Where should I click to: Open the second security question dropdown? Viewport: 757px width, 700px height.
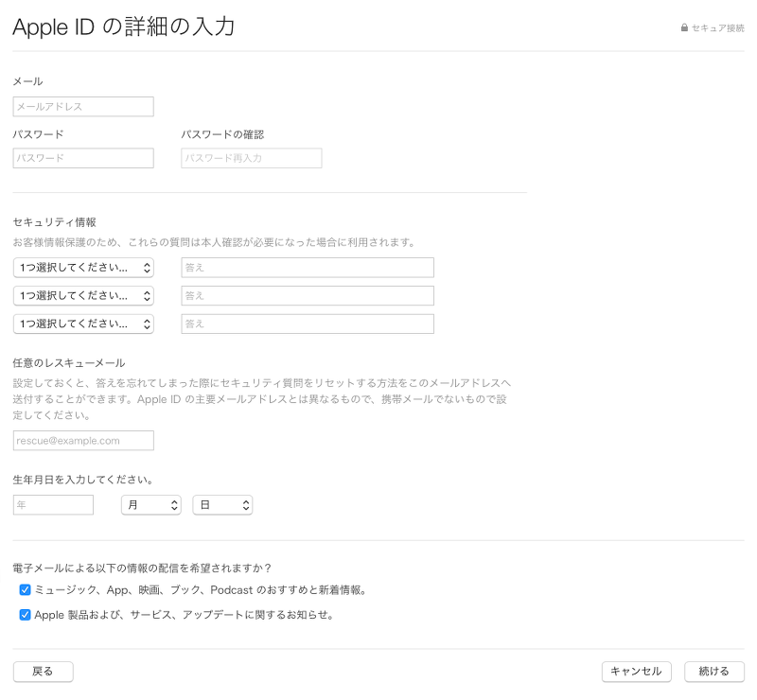pos(83,296)
